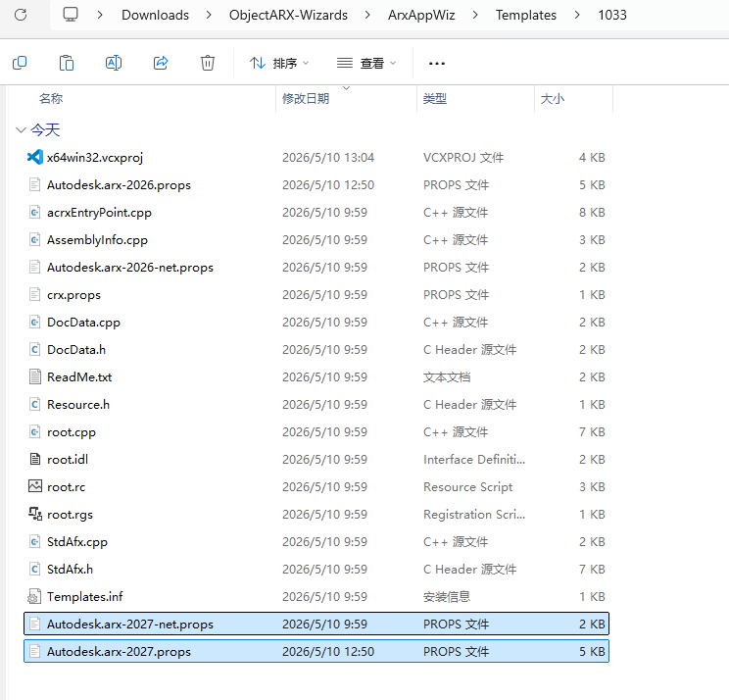Click the Rename toolbar icon
Image resolution: width=729 pixels, height=700 pixels.
(x=114, y=63)
